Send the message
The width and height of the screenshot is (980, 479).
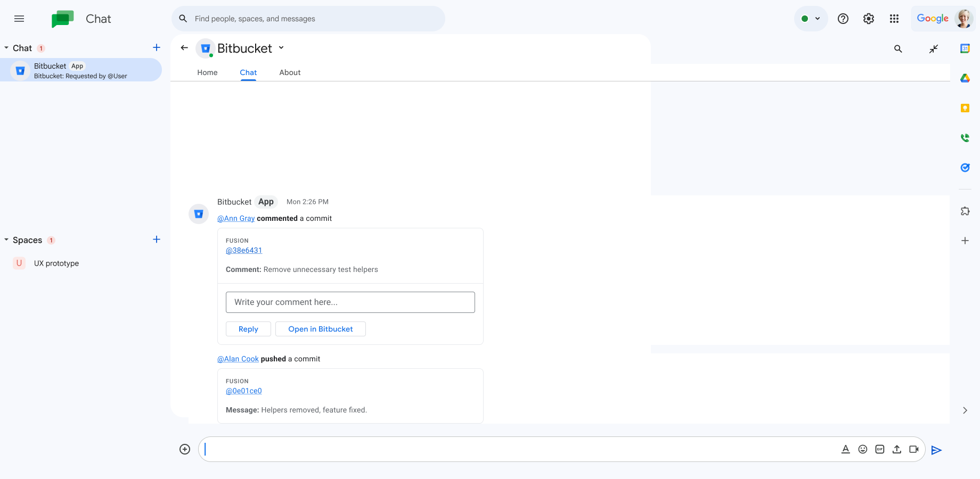tap(936, 450)
